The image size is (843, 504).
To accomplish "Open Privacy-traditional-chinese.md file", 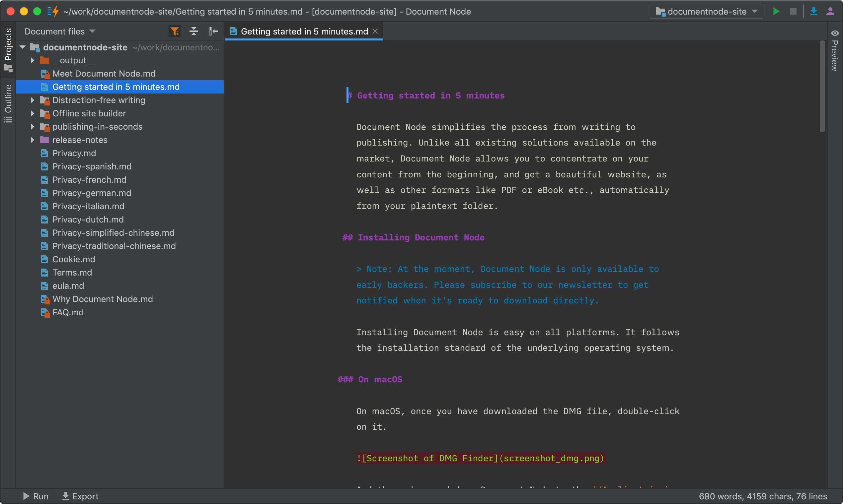I will (x=120, y=246).
